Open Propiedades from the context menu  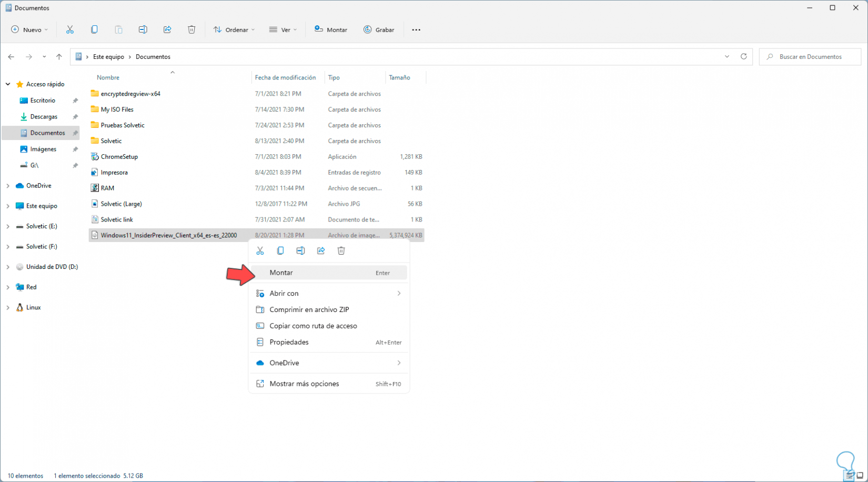pos(329,342)
